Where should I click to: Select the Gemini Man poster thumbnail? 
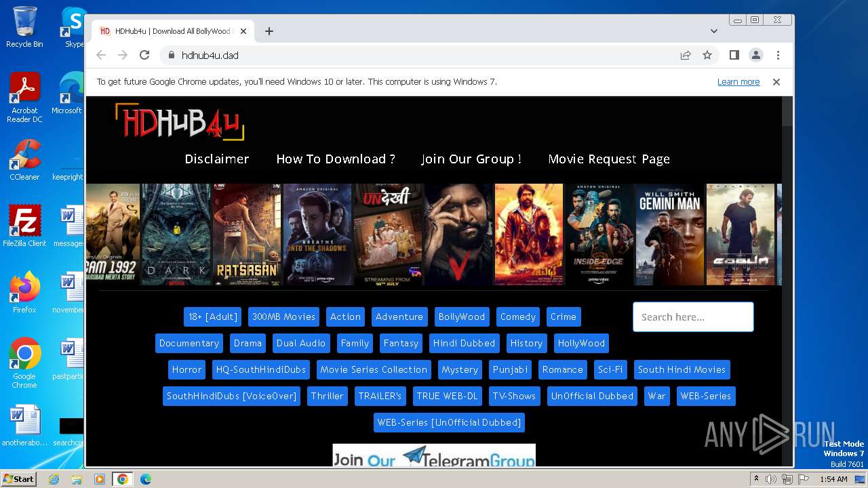coord(670,234)
